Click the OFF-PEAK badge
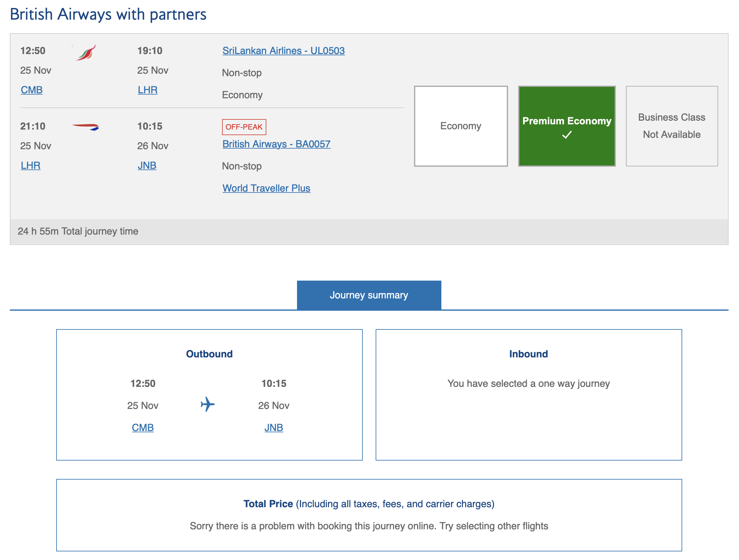Image resolution: width=739 pixels, height=560 pixels. pyautogui.click(x=244, y=127)
